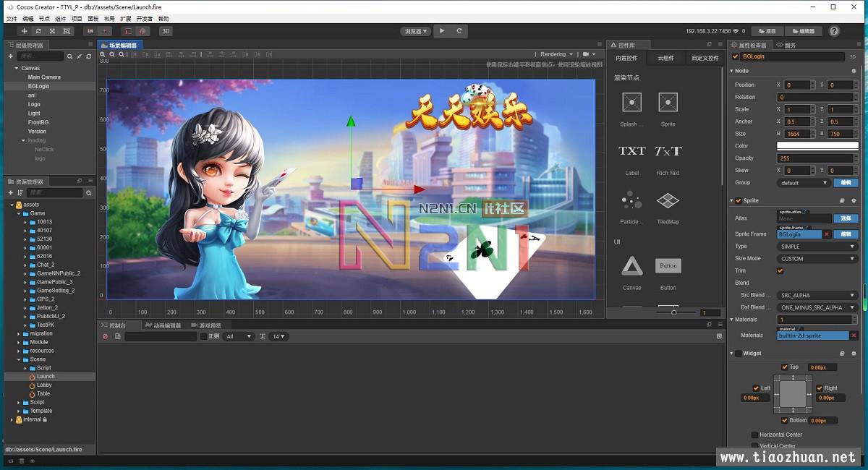Adjust the control library zoom slider
868x470 pixels.
(x=673, y=312)
